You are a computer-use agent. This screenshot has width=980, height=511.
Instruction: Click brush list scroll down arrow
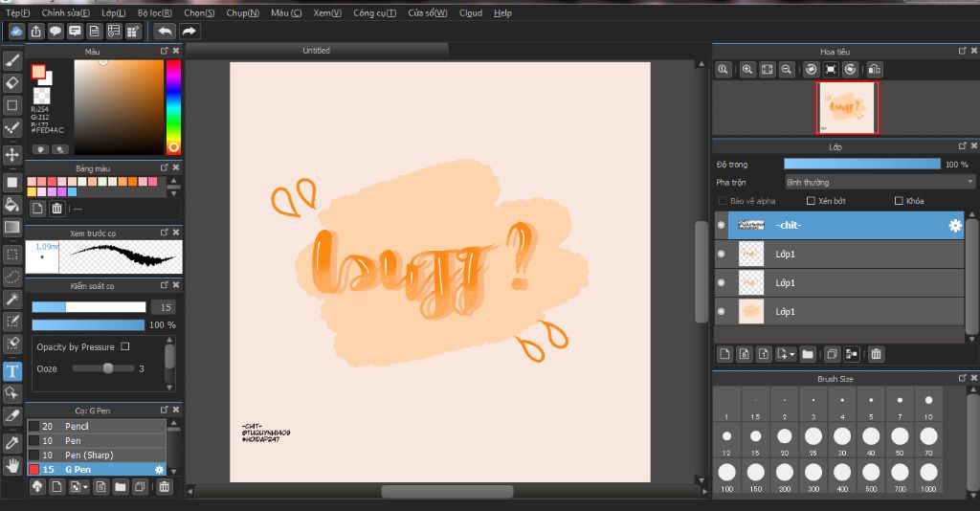tap(174, 472)
